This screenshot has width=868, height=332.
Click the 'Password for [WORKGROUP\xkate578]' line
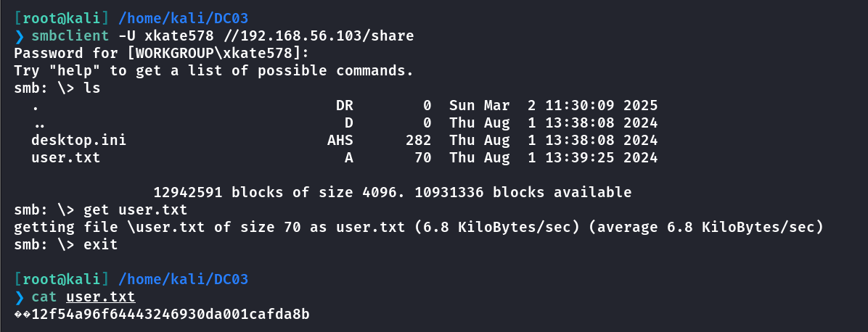[162, 54]
